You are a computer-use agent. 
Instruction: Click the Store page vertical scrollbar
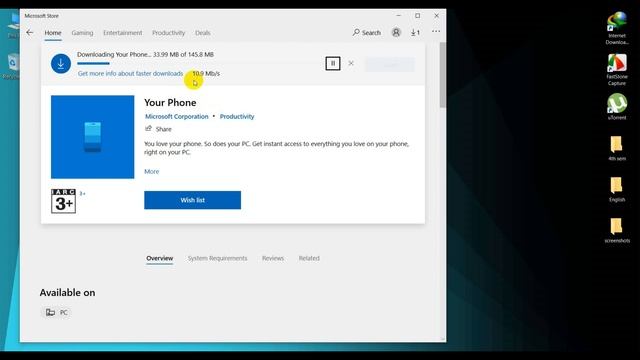coord(442,75)
